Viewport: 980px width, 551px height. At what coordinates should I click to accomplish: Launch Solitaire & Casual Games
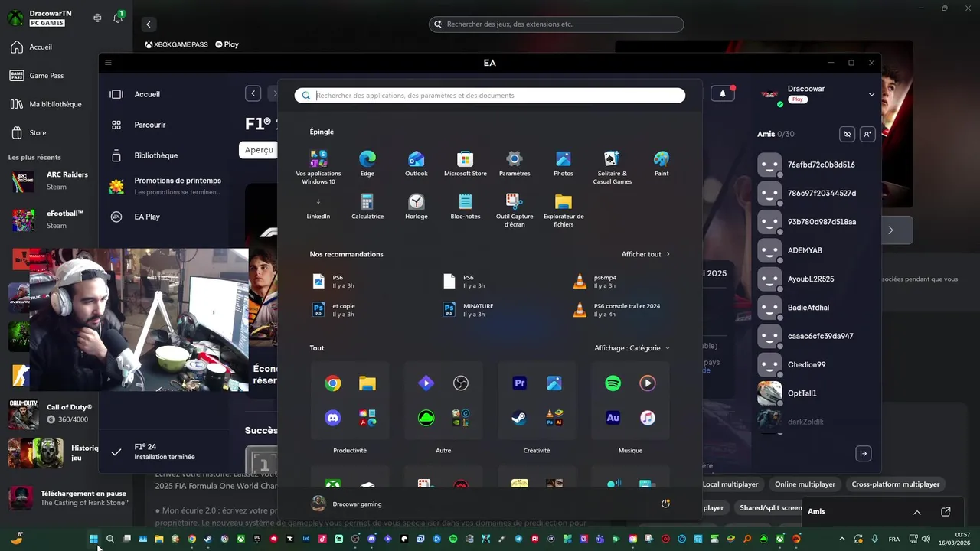tap(612, 168)
